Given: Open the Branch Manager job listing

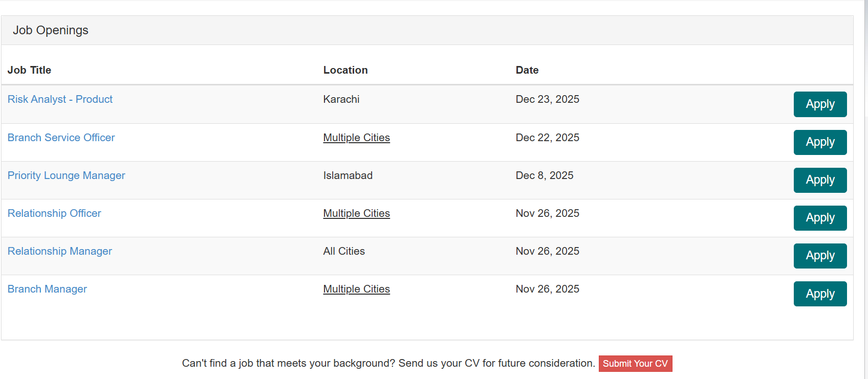Looking at the screenshot, I should (x=47, y=289).
